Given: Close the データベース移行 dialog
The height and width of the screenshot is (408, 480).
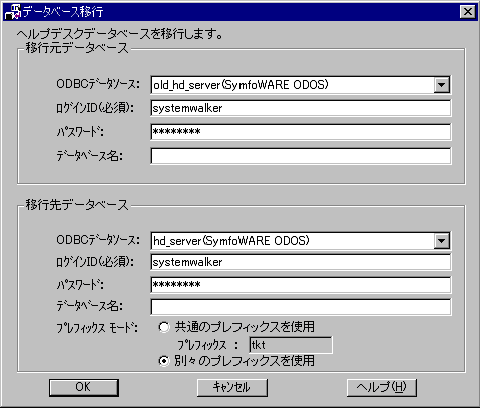Looking at the screenshot, I should (x=468, y=12).
